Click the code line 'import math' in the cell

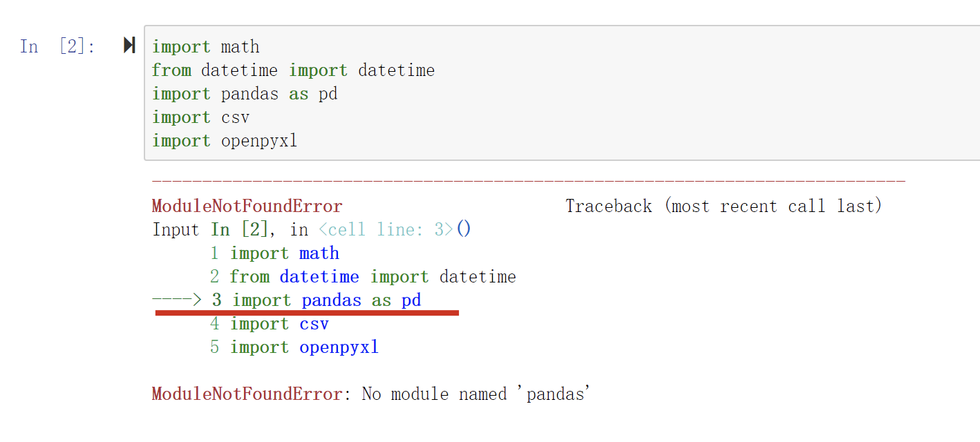point(206,47)
